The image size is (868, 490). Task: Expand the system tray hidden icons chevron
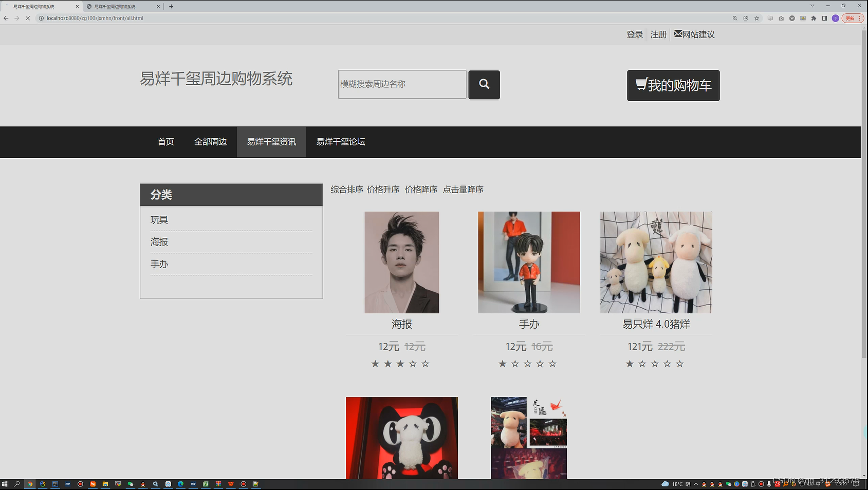coord(696,484)
